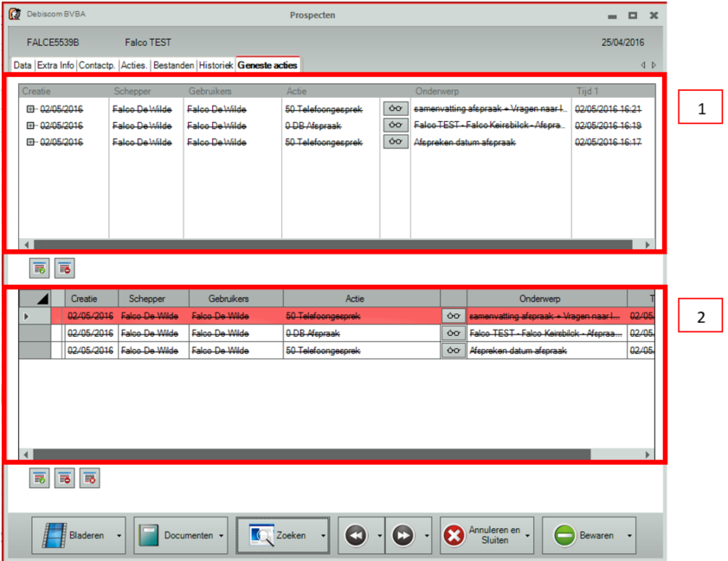Click glasses icon beside upper-list 'Afspreken datum afspraak'

(396, 142)
